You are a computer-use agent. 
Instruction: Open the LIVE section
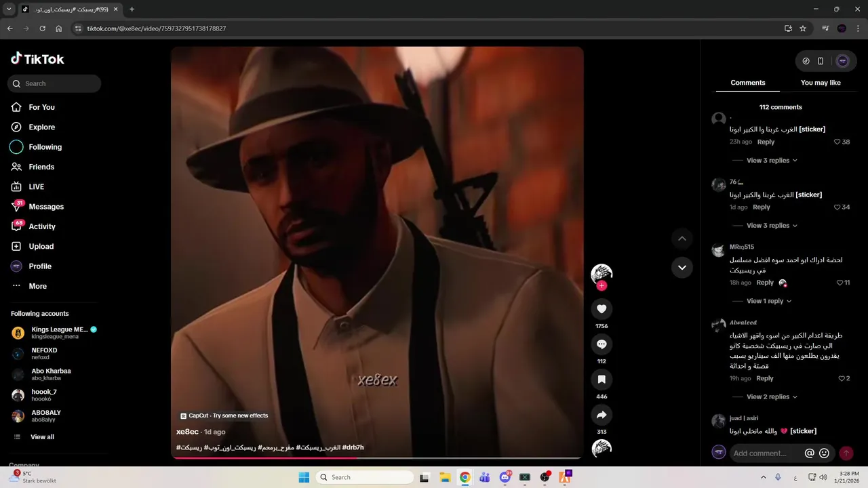tap(36, 186)
